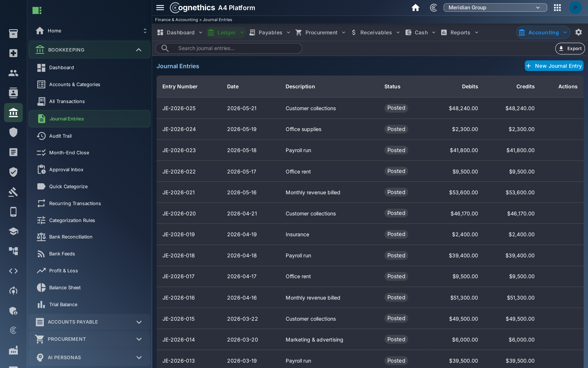Open the Payables menu
The width and height of the screenshot is (588, 368).
(269, 32)
